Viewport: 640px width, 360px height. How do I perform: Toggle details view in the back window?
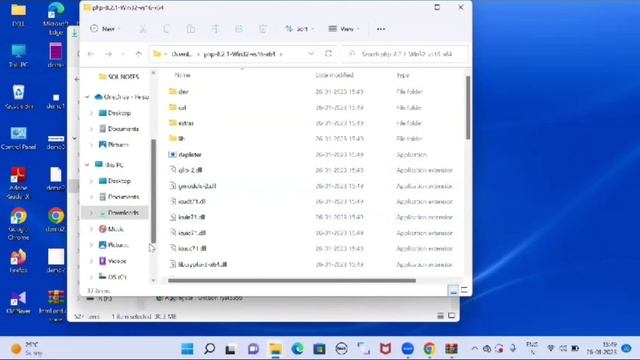pyautogui.click(x=440, y=316)
